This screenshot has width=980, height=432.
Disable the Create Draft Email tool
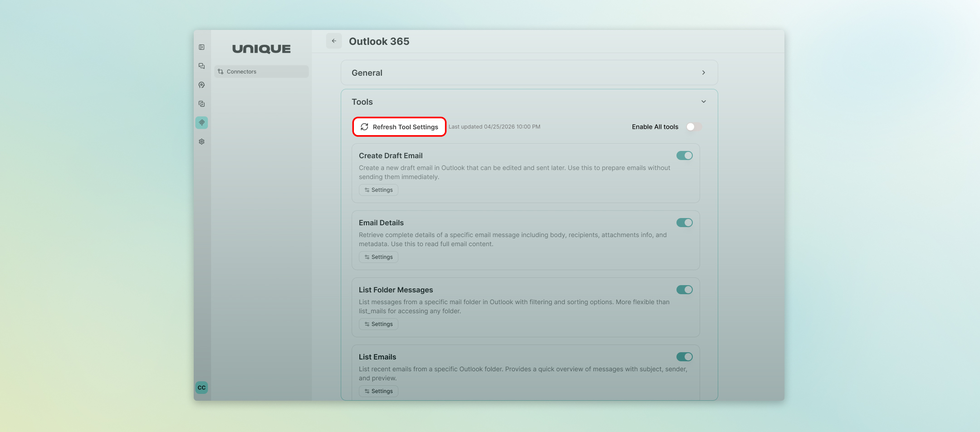pos(685,155)
